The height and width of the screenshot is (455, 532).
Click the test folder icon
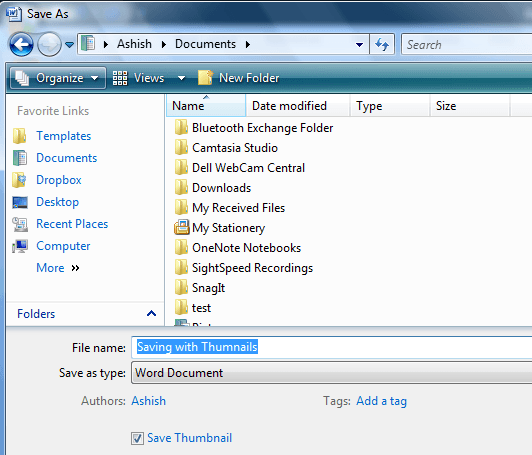181,308
